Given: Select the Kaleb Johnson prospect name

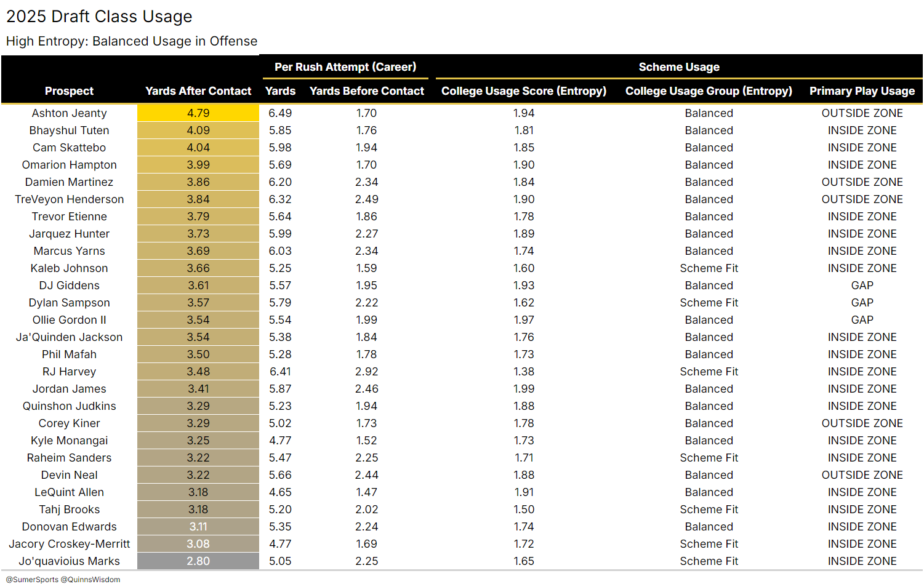Looking at the screenshot, I should coord(70,268).
